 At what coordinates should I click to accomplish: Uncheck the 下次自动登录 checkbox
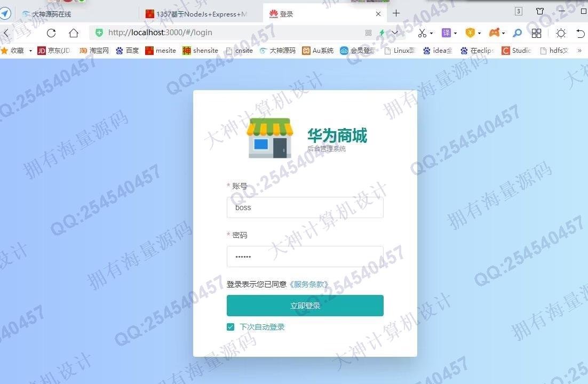[231, 327]
